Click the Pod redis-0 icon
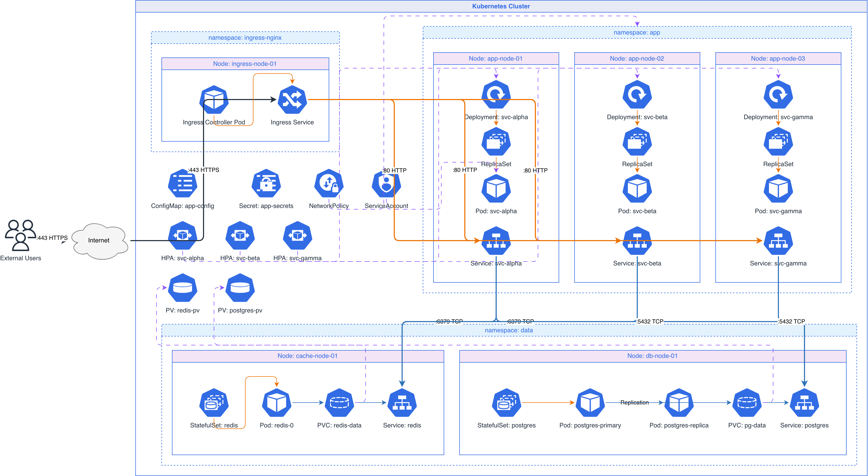The image size is (868, 476). [x=277, y=403]
